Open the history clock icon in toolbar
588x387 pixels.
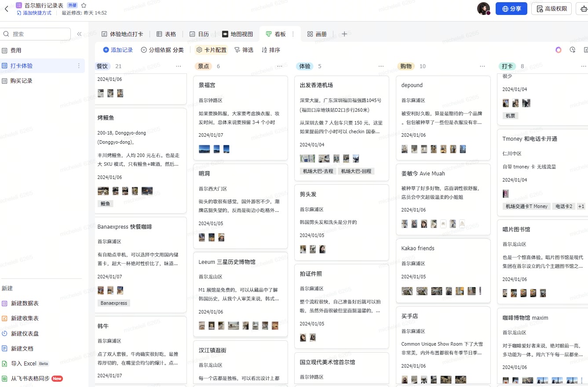[x=572, y=50]
